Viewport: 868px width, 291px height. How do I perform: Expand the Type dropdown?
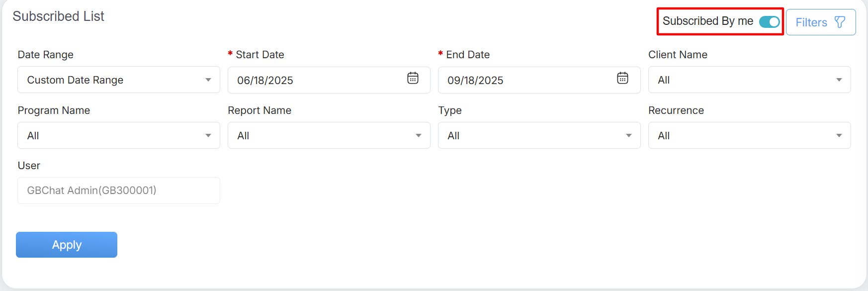539,136
